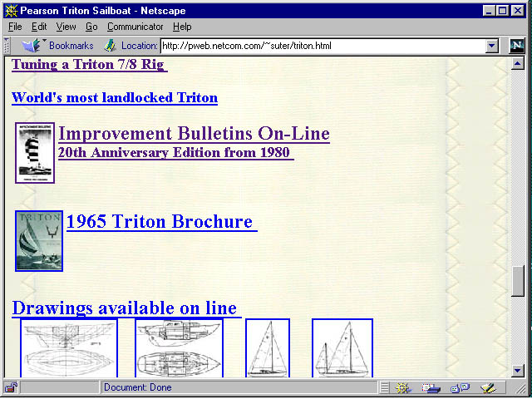532x399 pixels.
Task: Open World's most landlocked Triton link
Action: [115, 98]
